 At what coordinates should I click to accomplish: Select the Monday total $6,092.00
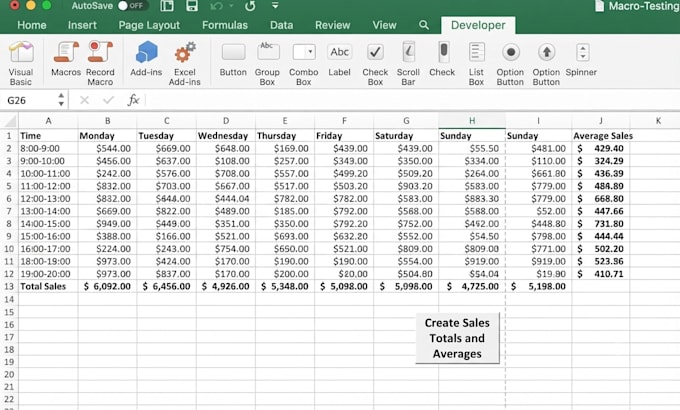pos(107,286)
